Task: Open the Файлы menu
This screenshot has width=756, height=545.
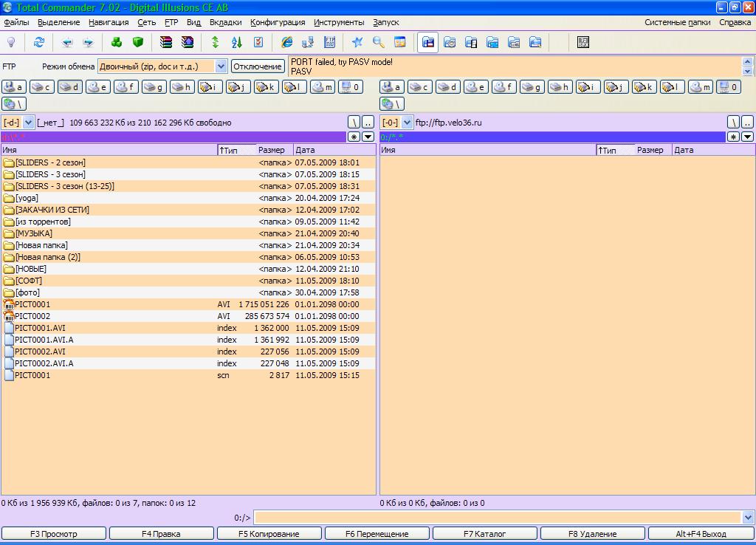Action: tap(16, 22)
